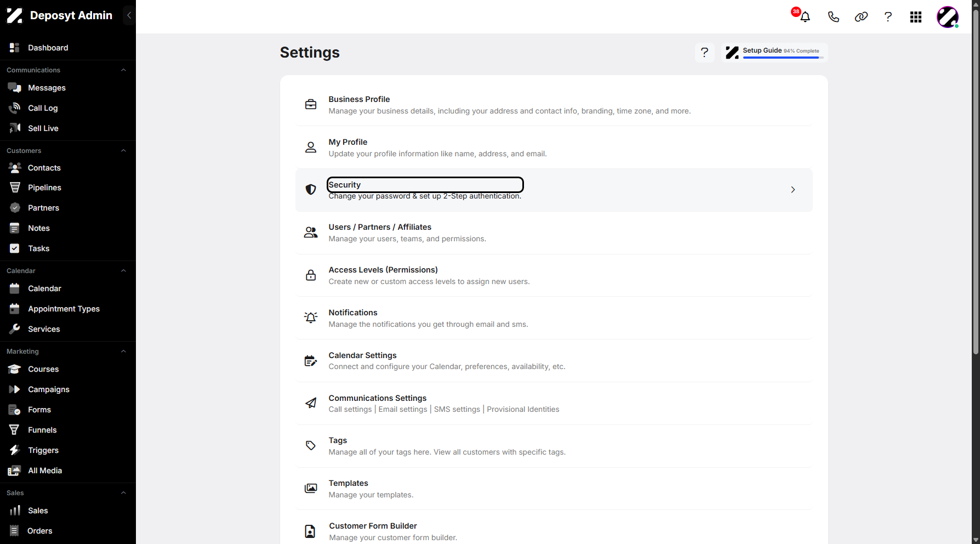Collapse the Marketing sidebar section

[123, 352]
